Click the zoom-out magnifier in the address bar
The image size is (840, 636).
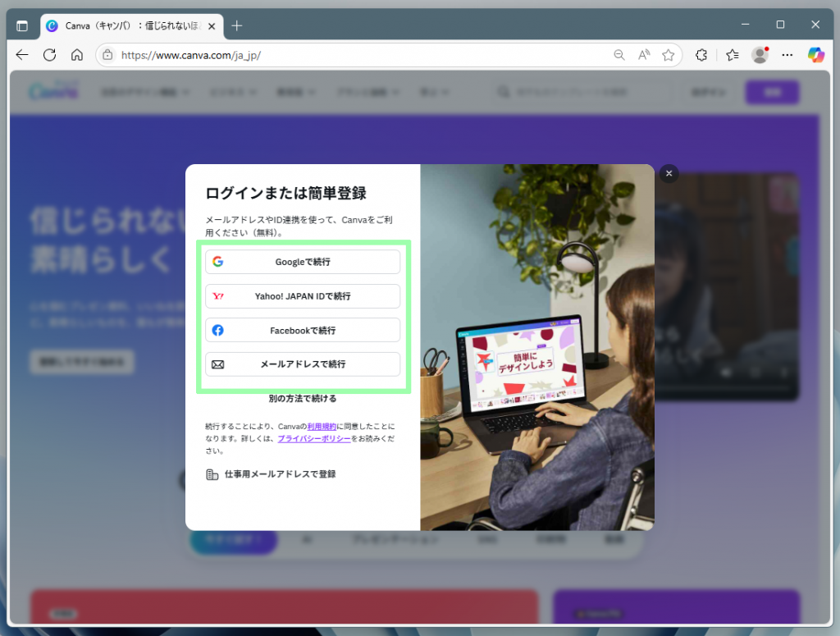(619, 55)
